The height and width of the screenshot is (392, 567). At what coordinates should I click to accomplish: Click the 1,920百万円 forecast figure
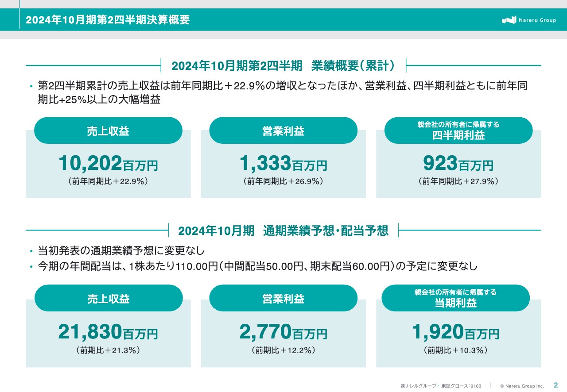coord(455,332)
